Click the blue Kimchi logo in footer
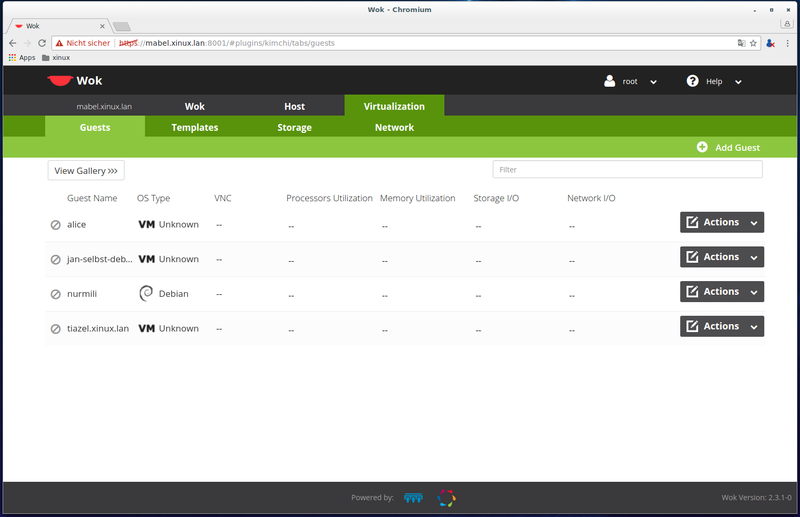 (412, 497)
